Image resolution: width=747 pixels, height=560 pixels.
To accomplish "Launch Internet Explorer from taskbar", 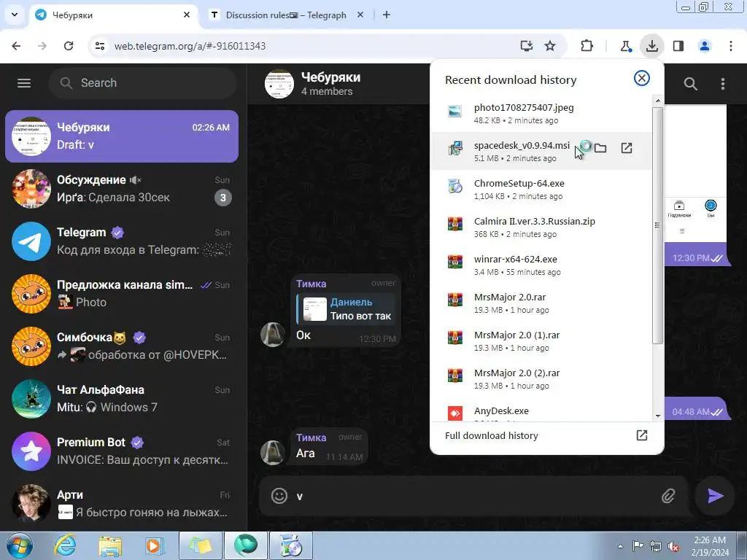I will (x=65, y=545).
